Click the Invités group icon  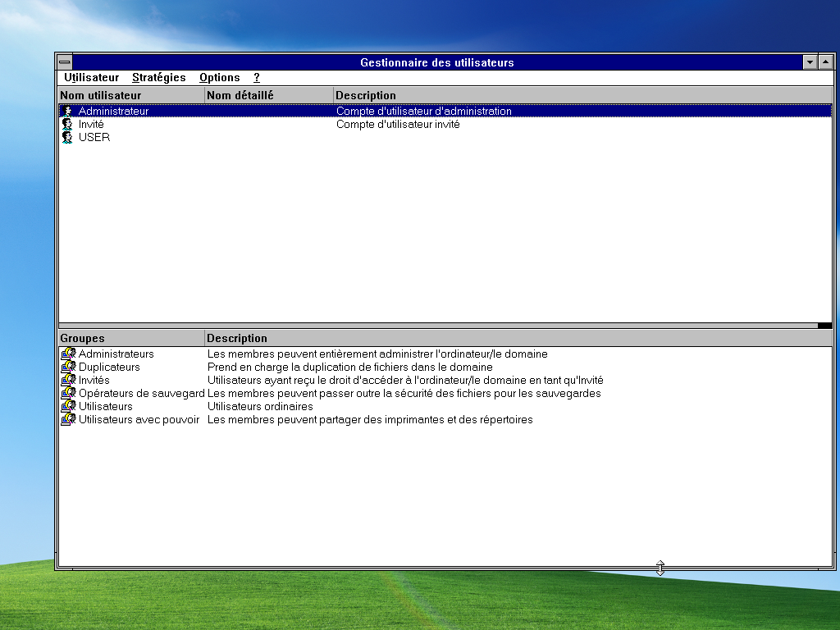click(70, 380)
